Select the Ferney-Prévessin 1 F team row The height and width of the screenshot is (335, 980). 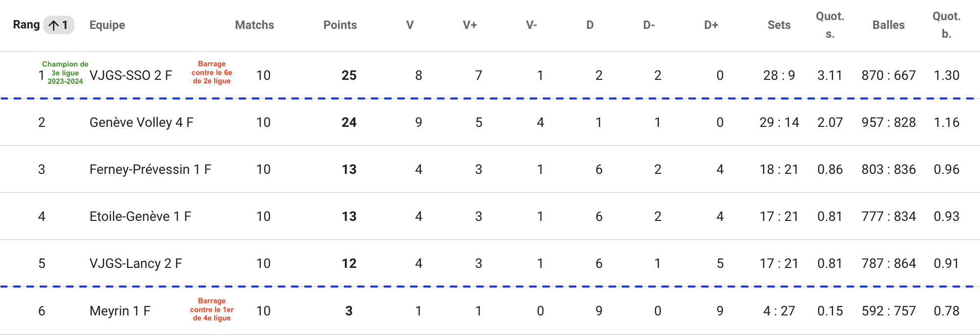150,169
